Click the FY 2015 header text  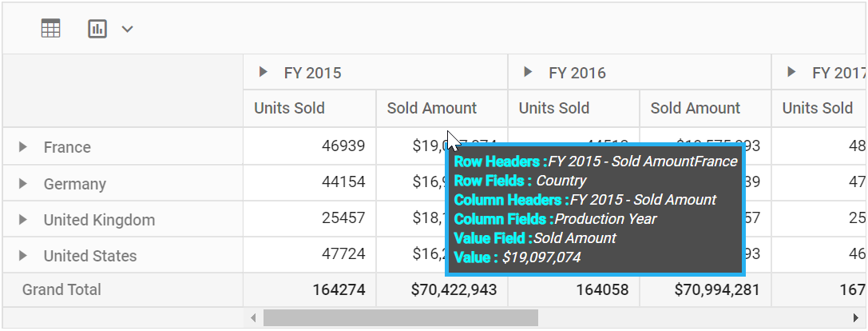[313, 74]
